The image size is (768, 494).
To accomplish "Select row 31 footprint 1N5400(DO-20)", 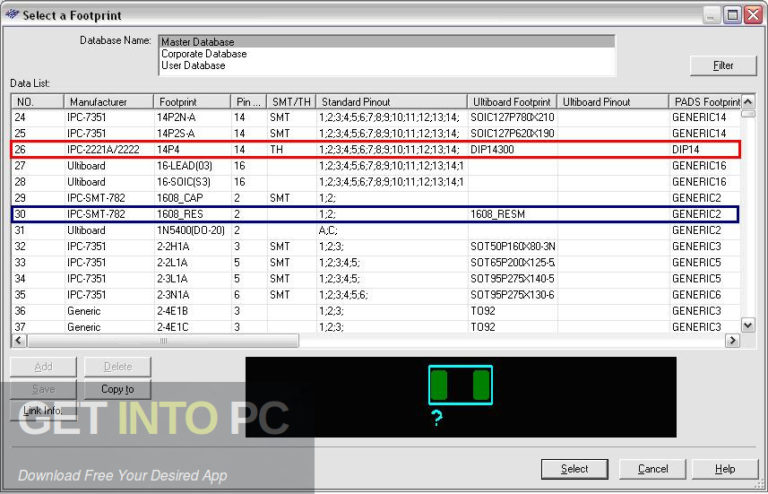I will coord(376,230).
